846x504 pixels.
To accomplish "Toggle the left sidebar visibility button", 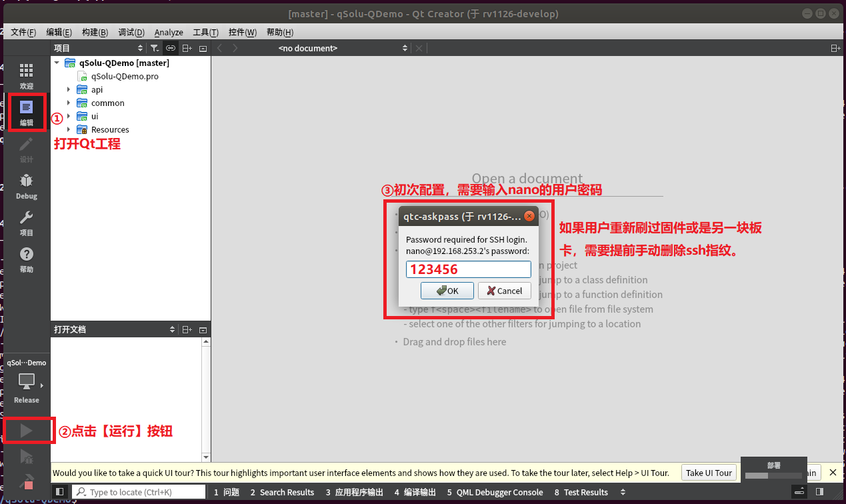I will pos(60,492).
